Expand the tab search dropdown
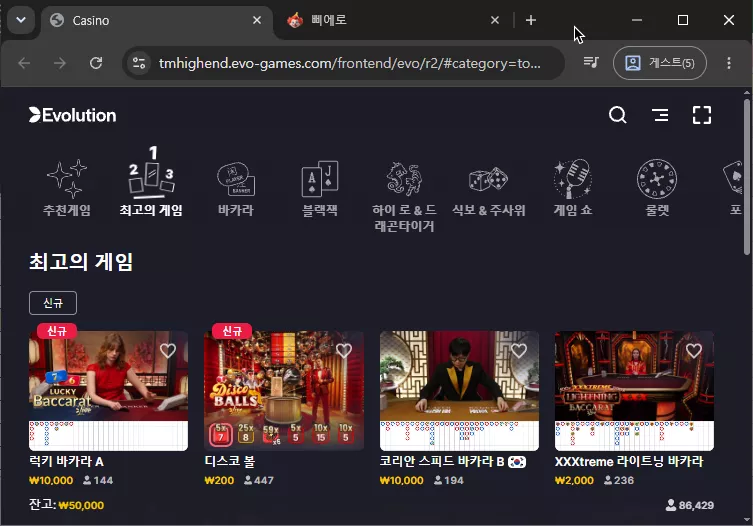The height and width of the screenshot is (526, 753). coord(21,20)
